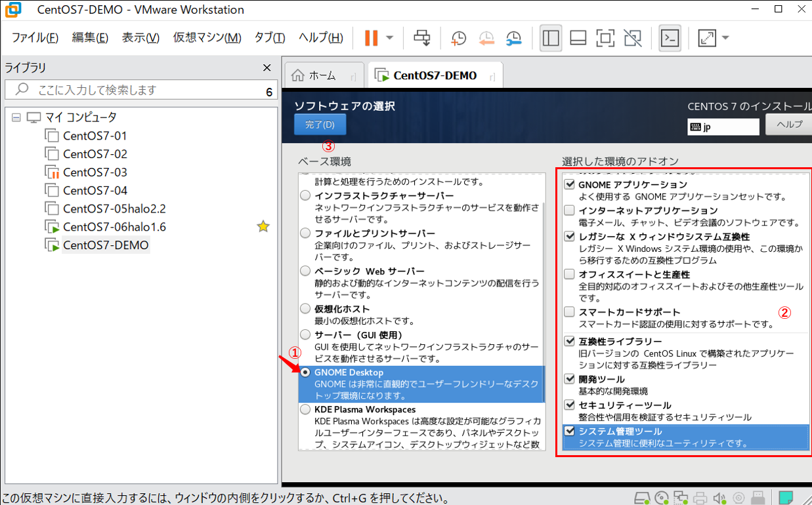
Task: Click the revert to snapshot icon
Action: tap(486, 38)
